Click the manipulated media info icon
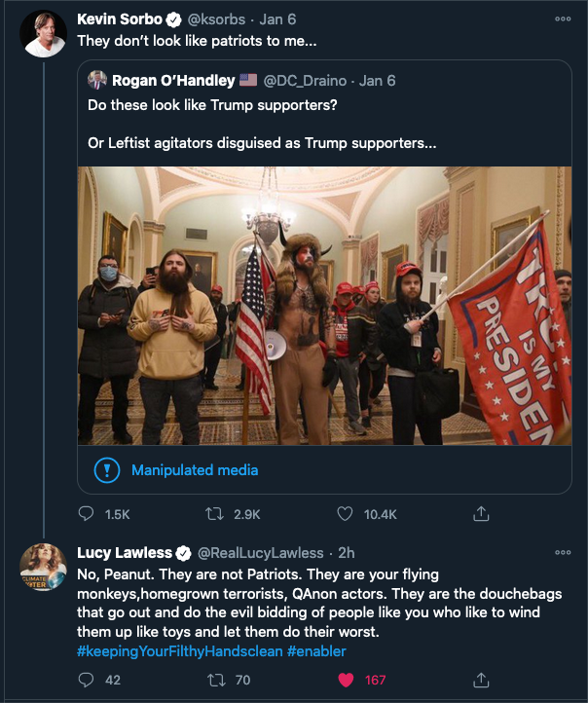The height and width of the screenshot is (703, 588). click(106, 471)
